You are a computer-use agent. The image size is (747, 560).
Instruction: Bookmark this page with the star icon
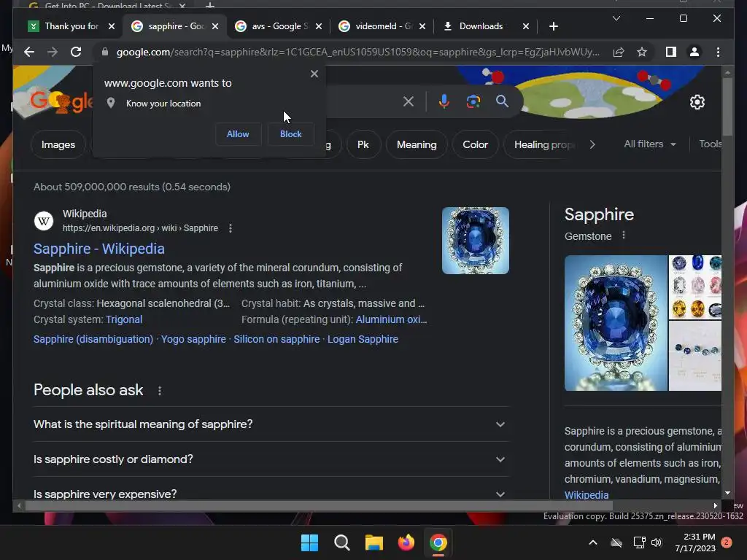[x=642, y=52]
